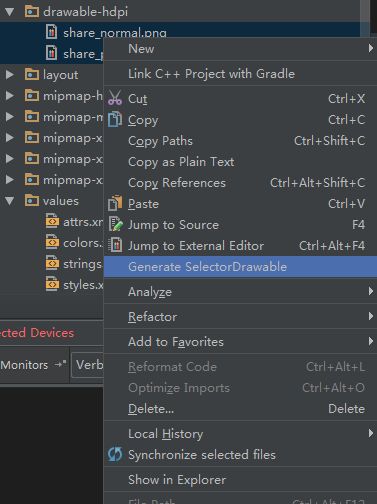Click the Jump to External Editor icon

pos(116,245)
